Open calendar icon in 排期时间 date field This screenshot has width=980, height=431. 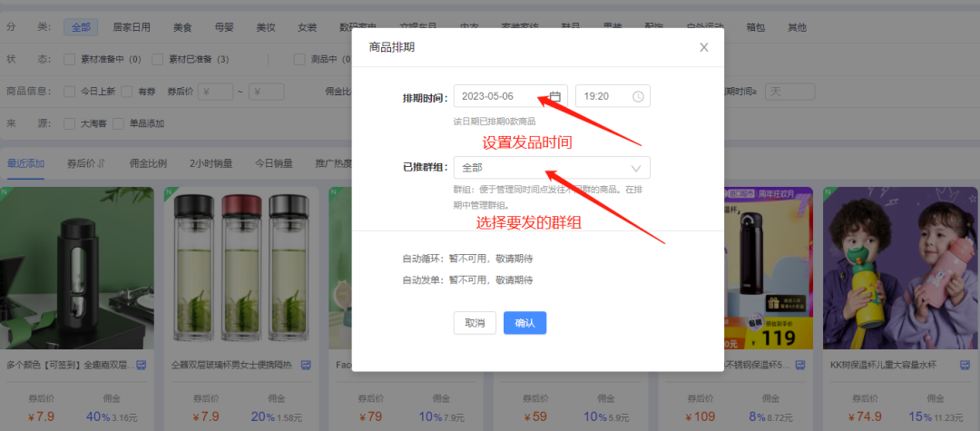555,96
